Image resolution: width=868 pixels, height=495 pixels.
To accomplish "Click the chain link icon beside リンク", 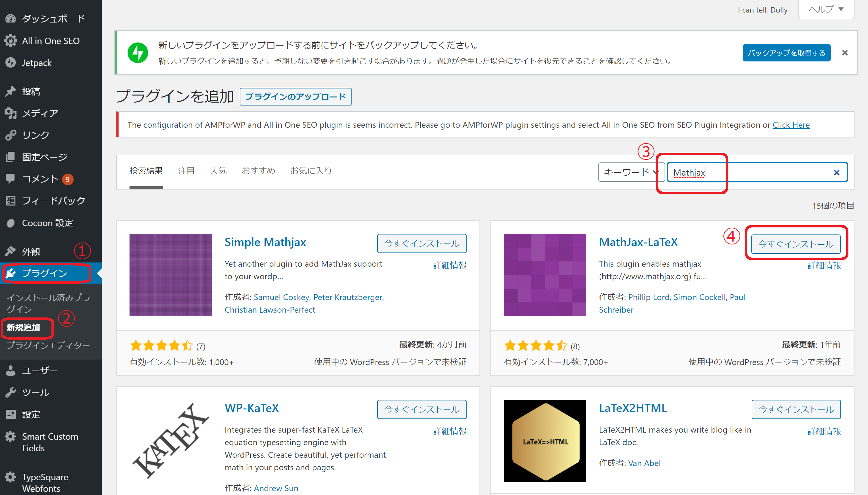I will pyautogui.click(x=11, y=135).
